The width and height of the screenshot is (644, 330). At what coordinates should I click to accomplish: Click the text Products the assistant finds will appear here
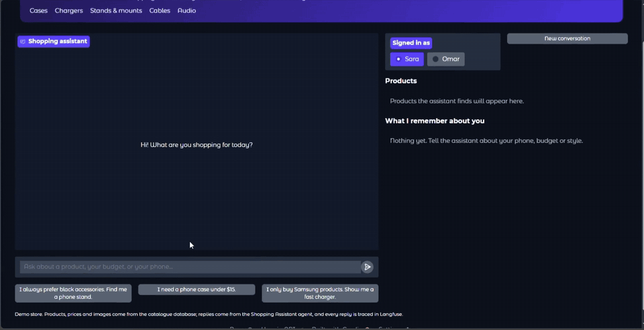(x=457, y=101)
